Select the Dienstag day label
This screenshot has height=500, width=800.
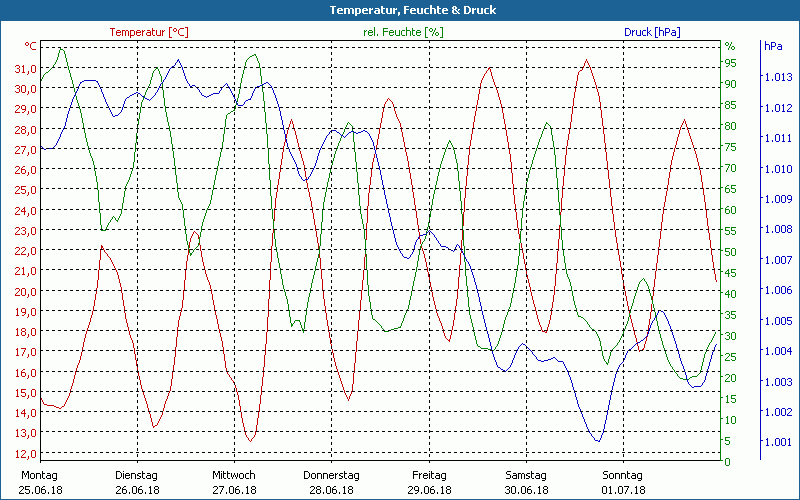[x=137, y=475]
